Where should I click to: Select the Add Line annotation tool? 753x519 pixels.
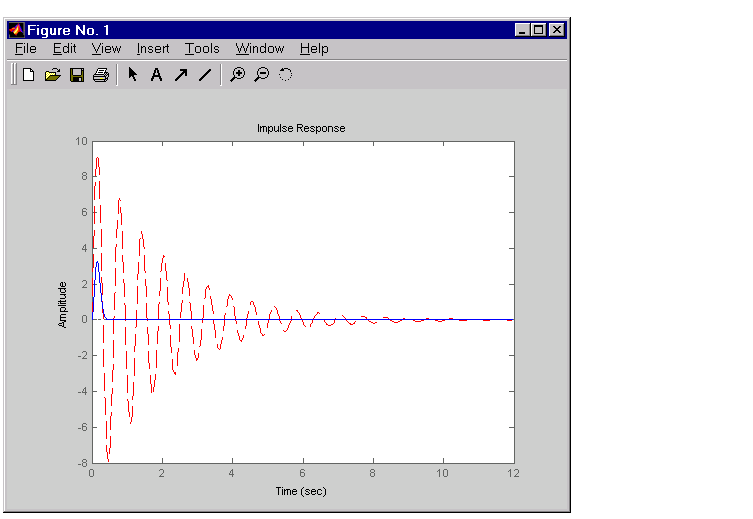[x=205, y=75]
